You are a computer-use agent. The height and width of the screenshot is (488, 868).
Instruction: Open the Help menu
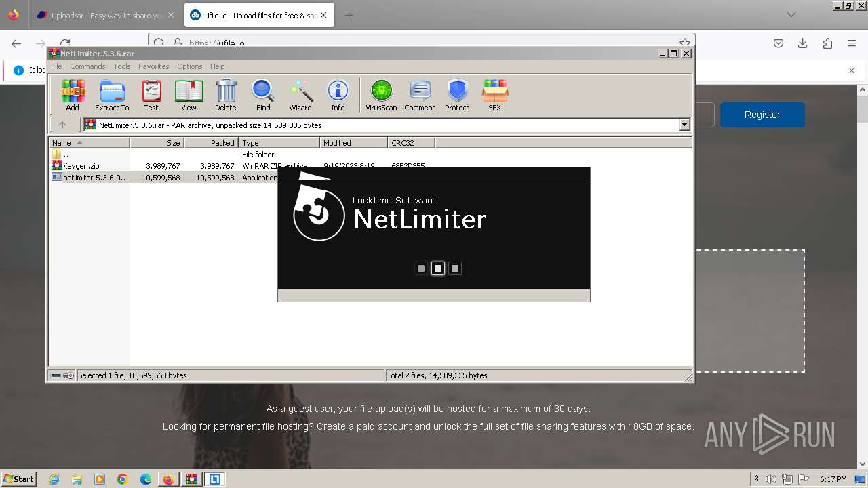(x=217, y=66)
